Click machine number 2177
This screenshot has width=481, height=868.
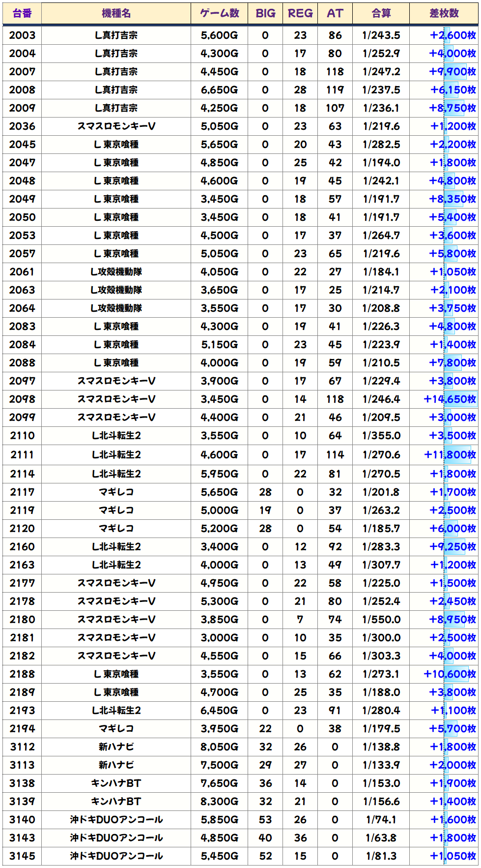[22, 583]
